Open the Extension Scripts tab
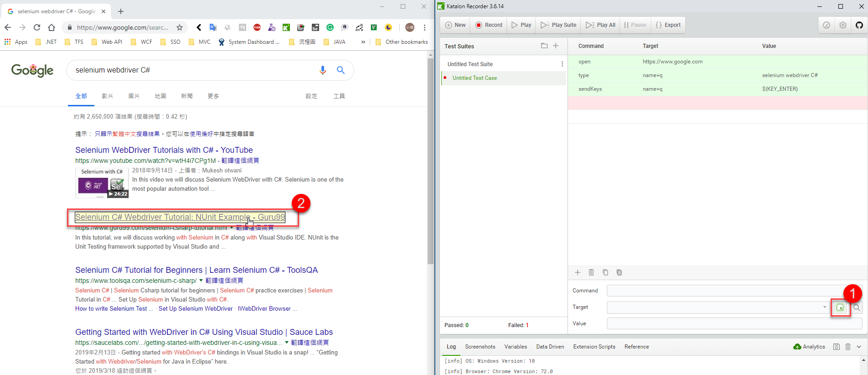The width and height of the screenshot is (868, 375). pyautogui.click(x=594, y=347)
